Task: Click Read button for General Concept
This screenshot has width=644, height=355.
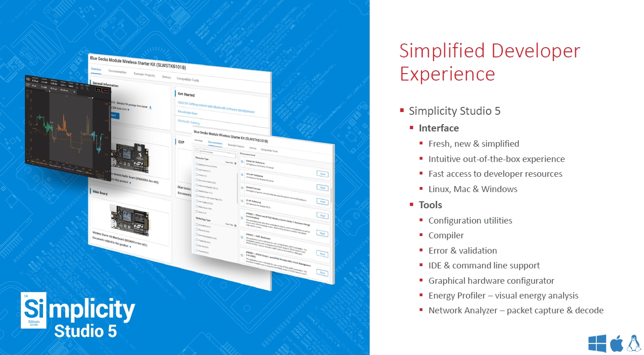Action: click(x=322, y=201)
